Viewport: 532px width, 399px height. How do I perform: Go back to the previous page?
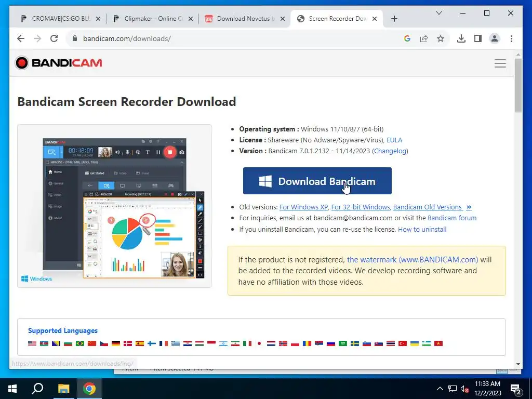[x=21, y=38]
